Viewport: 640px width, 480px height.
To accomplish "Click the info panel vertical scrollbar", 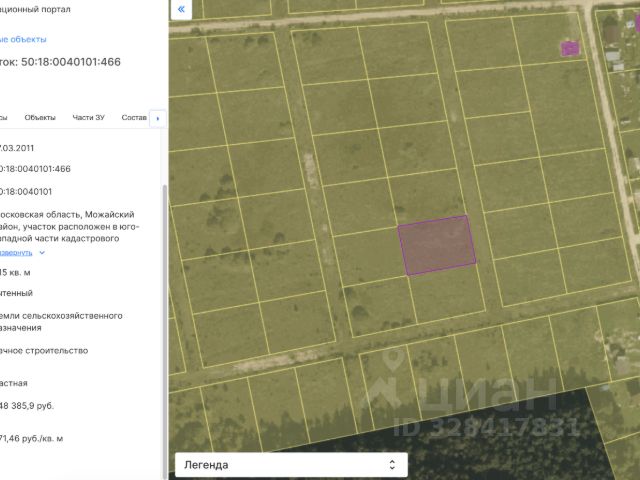I will 165,331.
